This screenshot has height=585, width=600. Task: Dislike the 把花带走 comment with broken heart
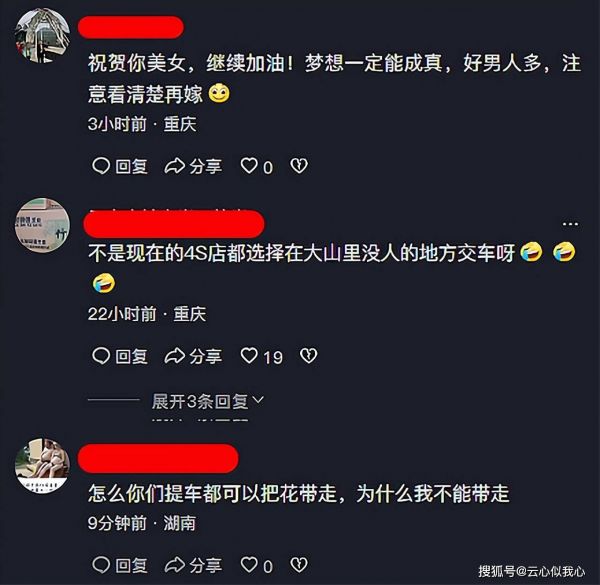(x=299, y=564)
